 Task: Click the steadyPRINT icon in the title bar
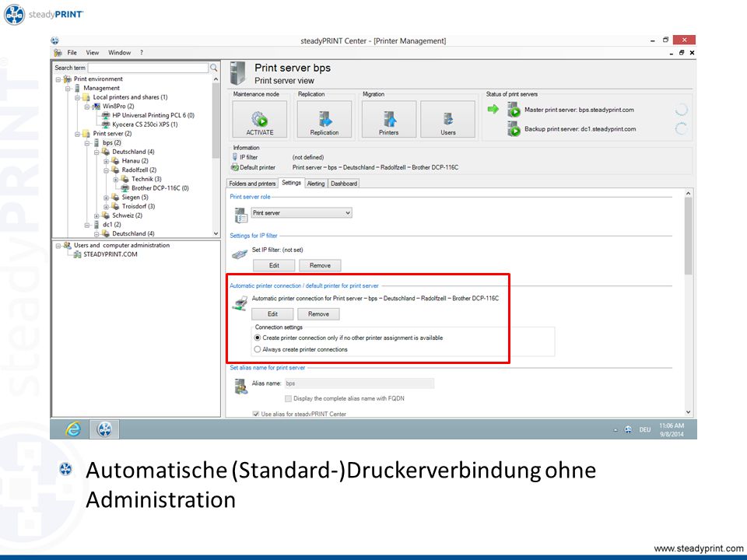point(54,40)
